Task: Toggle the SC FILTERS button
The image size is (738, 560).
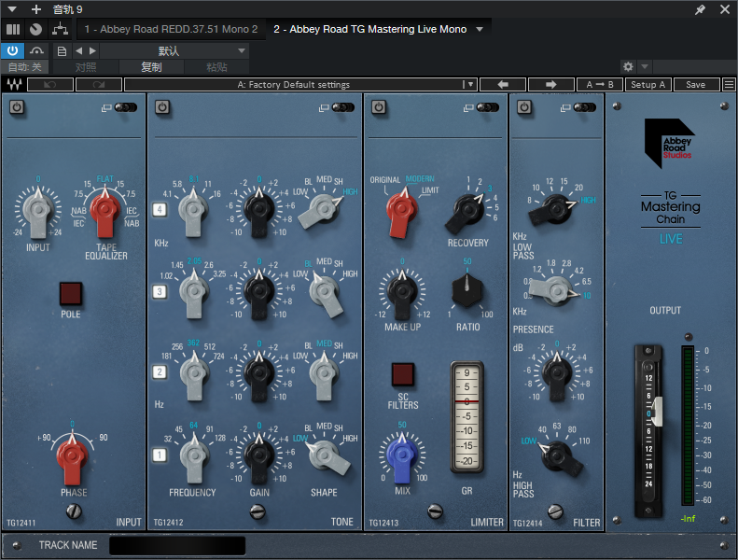Action: [x=403, y=374]
